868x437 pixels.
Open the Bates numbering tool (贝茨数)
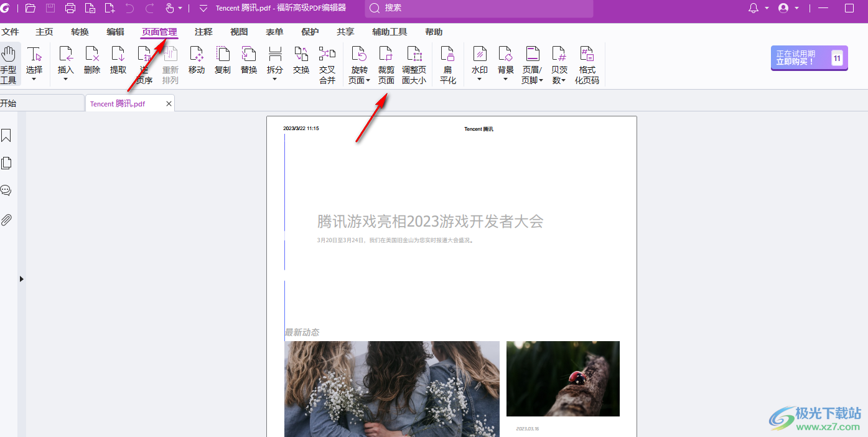coord(559,64)
